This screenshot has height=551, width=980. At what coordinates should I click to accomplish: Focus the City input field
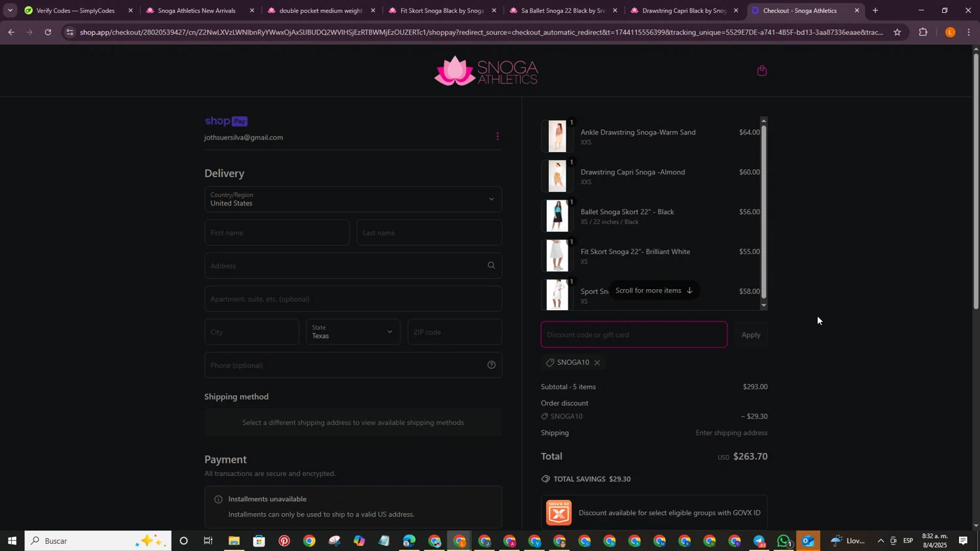pos(252,332)
